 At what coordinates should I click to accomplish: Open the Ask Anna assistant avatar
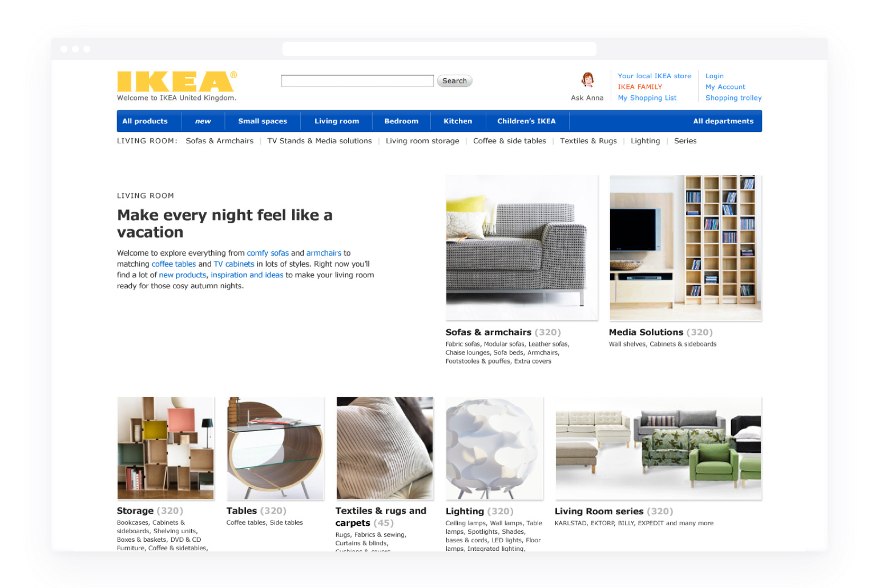pos(587,80)
